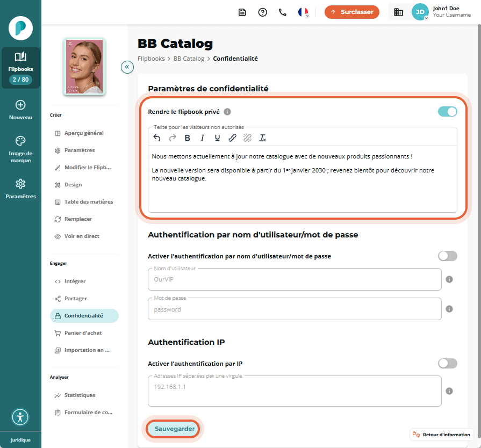Click info icon next to Nom d'utilisateur field
The height and width of the screenshot is (448, 481).
(449, 279)
